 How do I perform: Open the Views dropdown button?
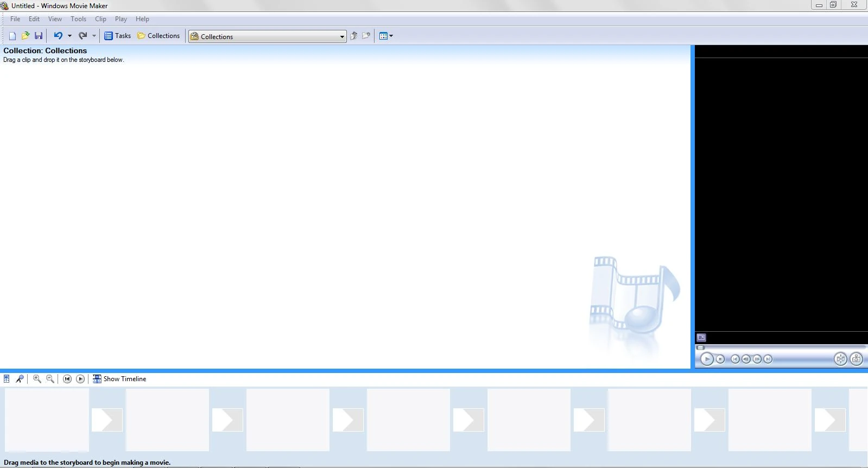pyautogui.click(x=386, y=36)
